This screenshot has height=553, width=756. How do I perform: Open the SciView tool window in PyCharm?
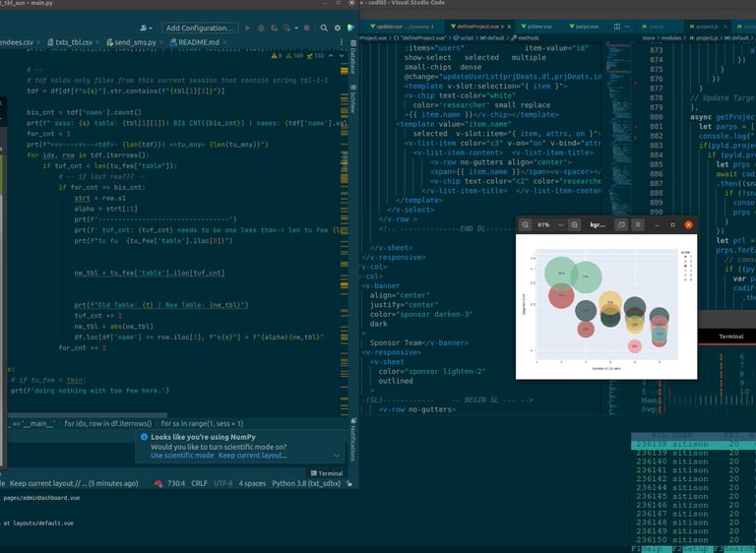[x=353, y=98]
